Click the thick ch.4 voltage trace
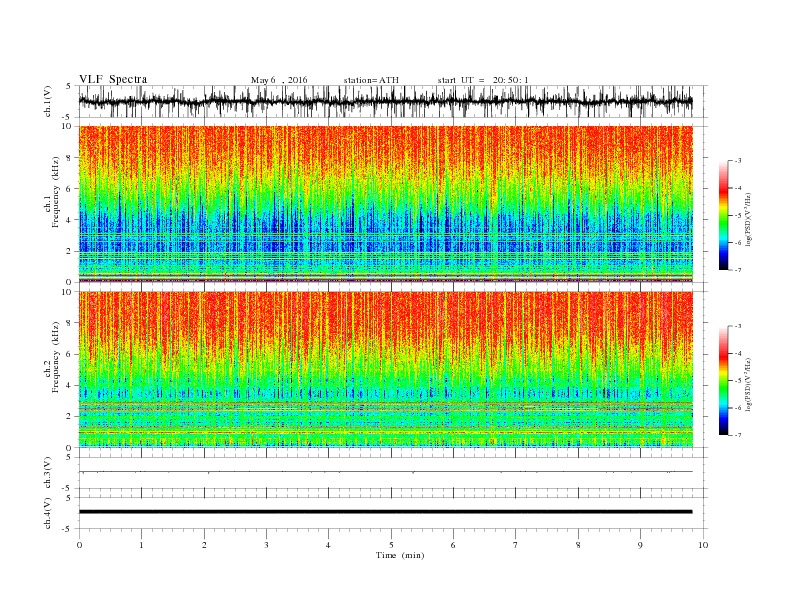The width and height of the screenshot is (792, 612). pyautogui.click(x=385, y=512)
